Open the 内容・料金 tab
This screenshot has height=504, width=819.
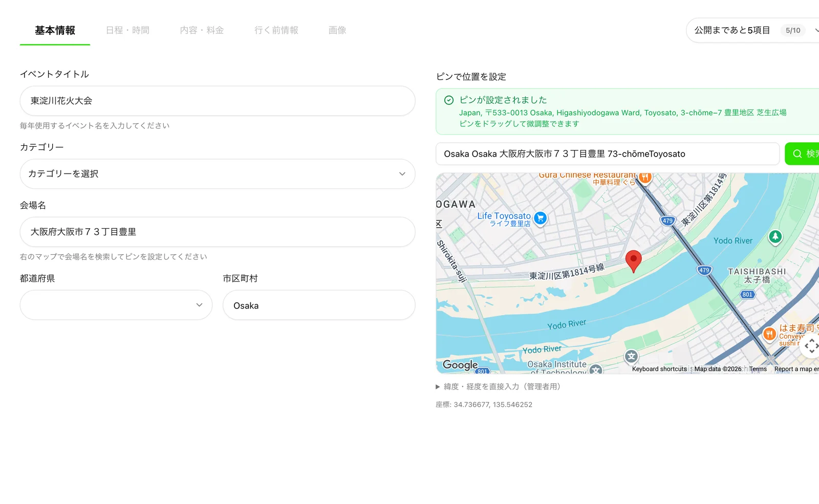point(202,30)
